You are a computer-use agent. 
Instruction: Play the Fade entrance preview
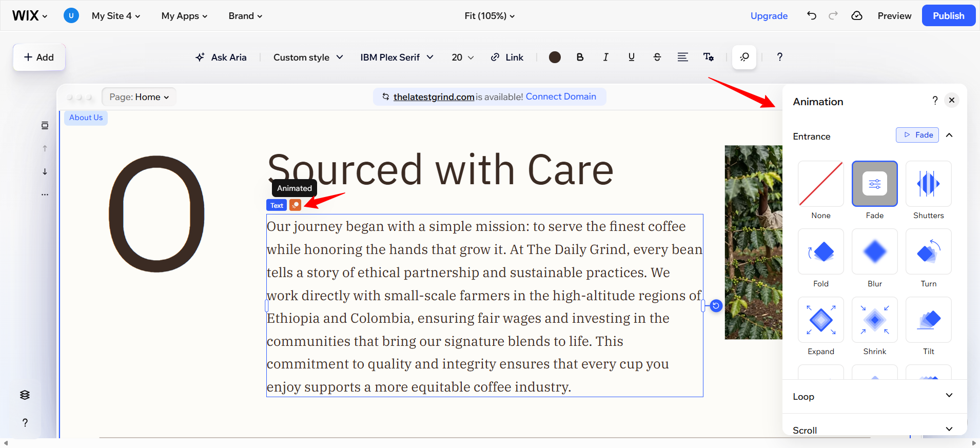tap(917, 135)
